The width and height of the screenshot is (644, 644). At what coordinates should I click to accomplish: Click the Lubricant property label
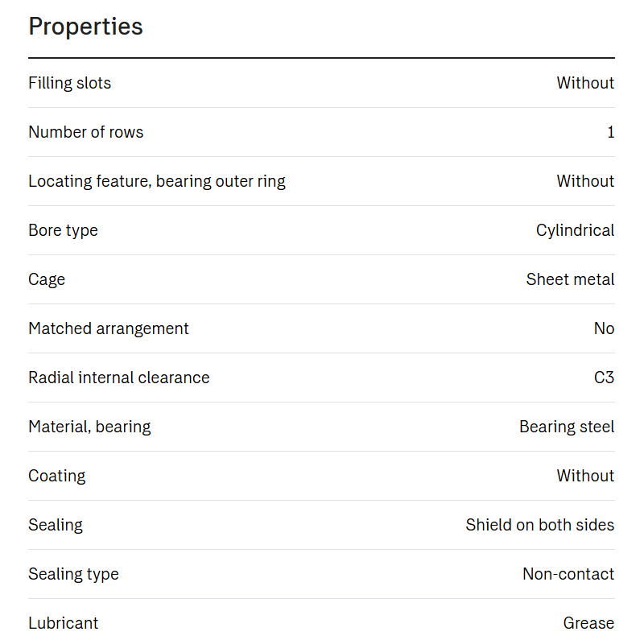pos(64,623)
